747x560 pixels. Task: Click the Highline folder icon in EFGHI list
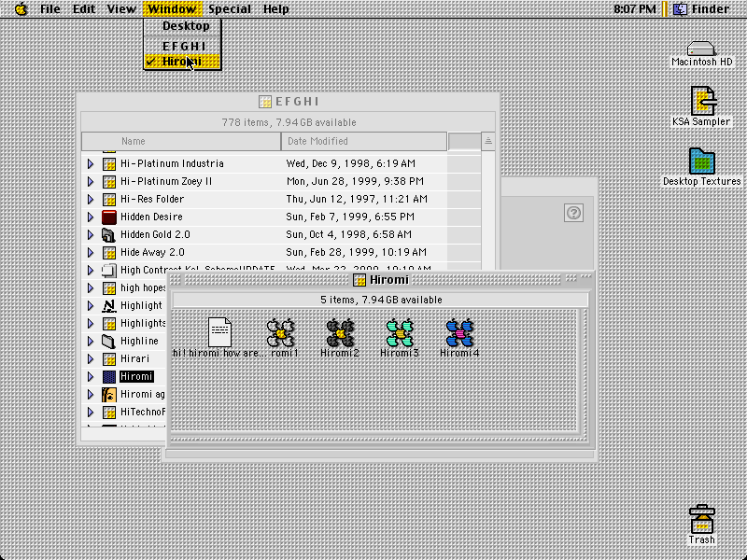pyautogui.click(x=109, y=341)
